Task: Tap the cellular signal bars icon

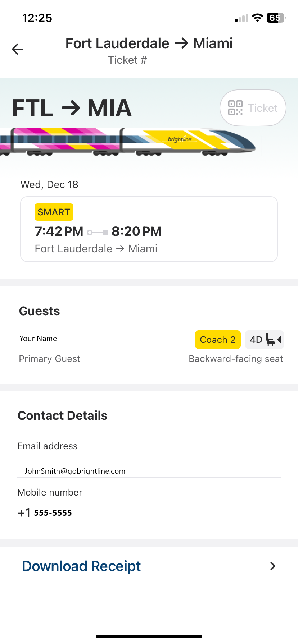Action: coord(242,18)
